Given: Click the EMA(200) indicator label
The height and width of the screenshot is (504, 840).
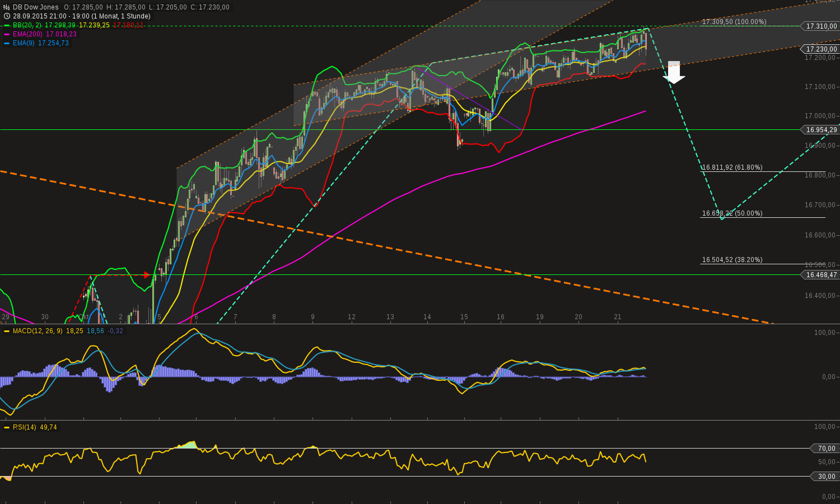Looking at the screenshot, I should point(28,34).
